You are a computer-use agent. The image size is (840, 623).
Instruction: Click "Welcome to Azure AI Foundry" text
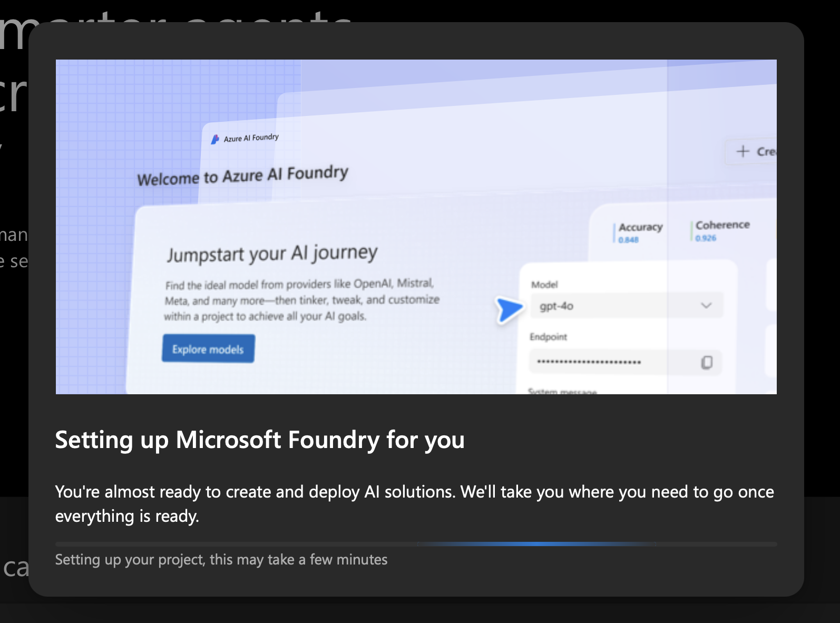click(243, 176)
